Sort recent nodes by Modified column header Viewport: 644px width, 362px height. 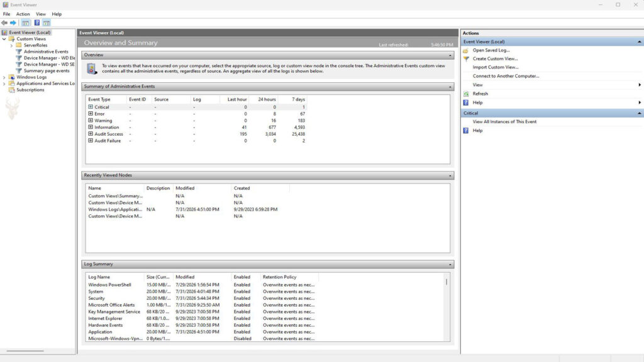tap(185, 189)
